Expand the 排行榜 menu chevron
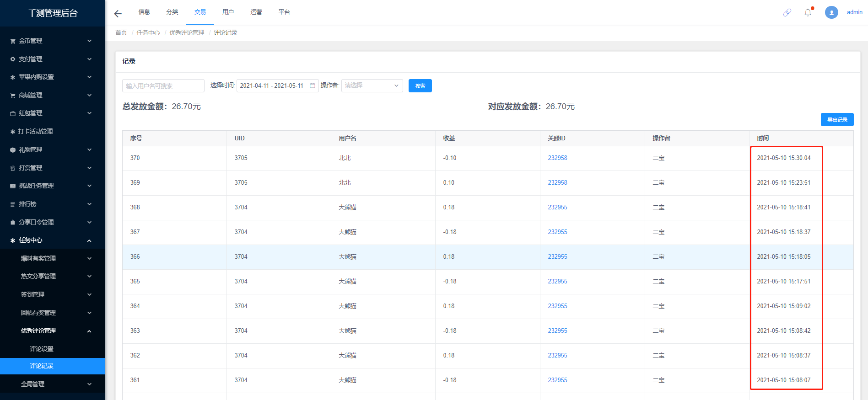868x400 pixels. (89, 204)
